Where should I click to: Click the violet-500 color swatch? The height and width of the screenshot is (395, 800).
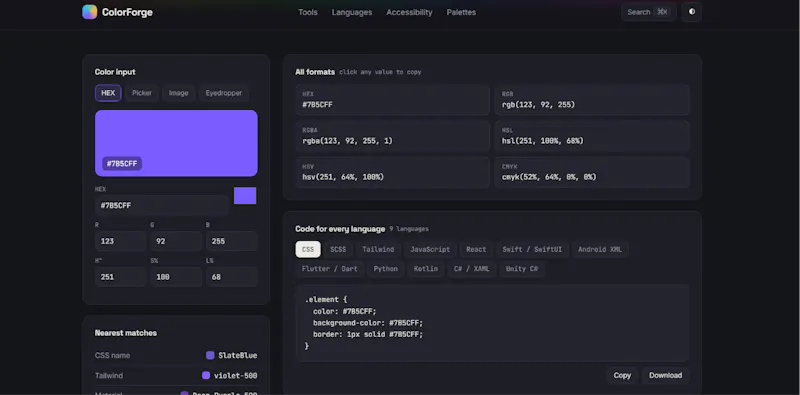206,376
